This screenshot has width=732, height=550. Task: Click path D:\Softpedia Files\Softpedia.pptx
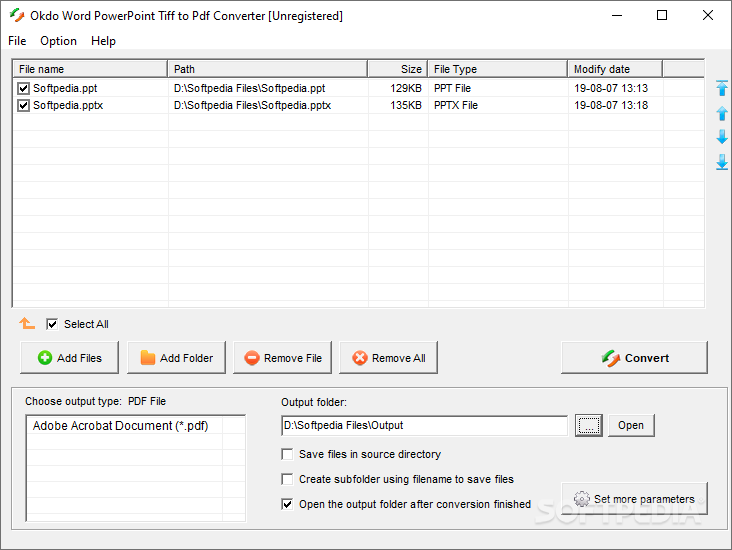[x=252, y=106]
